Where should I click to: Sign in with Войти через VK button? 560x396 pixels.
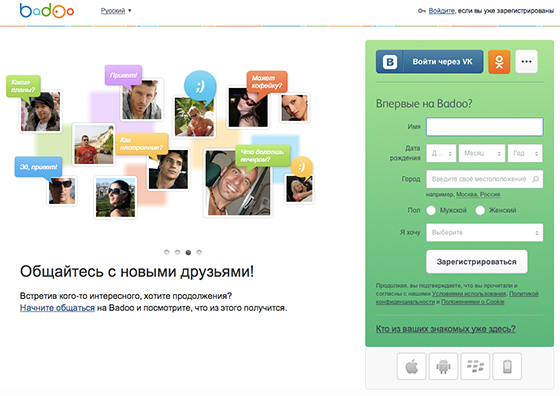click(x=429, y=62)
